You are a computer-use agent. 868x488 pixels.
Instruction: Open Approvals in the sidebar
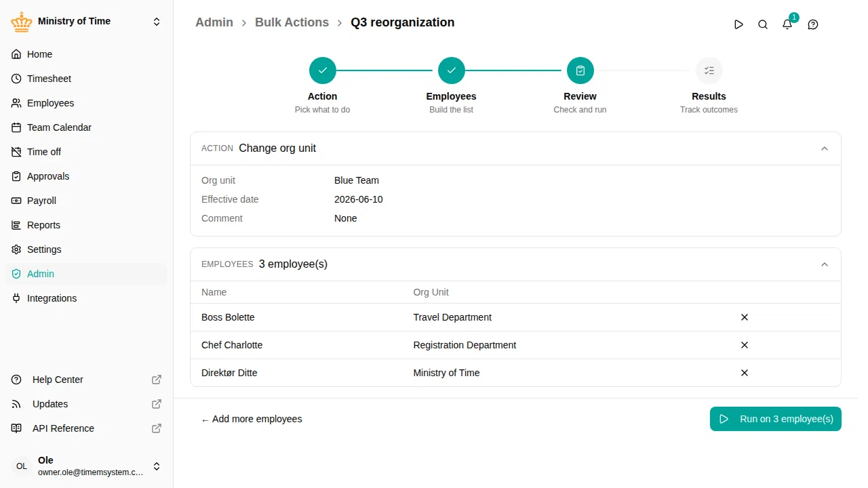pyautogui.click(x=86, y=176)
